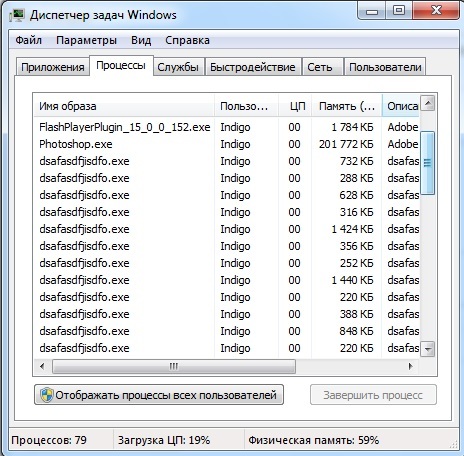Switch to the Приложения tab
Viewport: 464px width, 456px height.
tap(53, 67)
